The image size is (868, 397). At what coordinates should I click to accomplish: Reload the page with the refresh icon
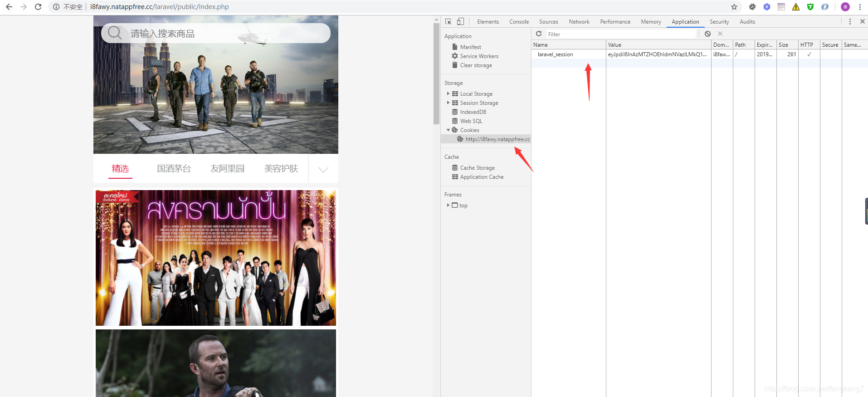38,7
